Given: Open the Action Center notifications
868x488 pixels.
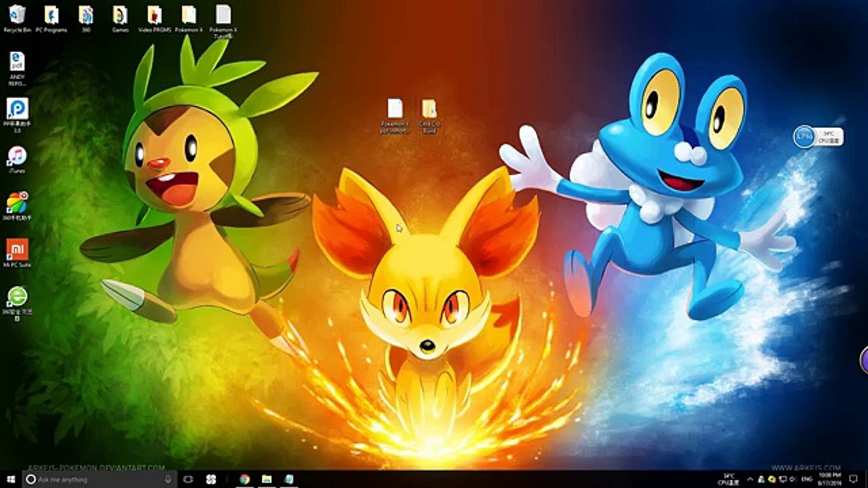Looking at the screenshot, I should 853,479.
